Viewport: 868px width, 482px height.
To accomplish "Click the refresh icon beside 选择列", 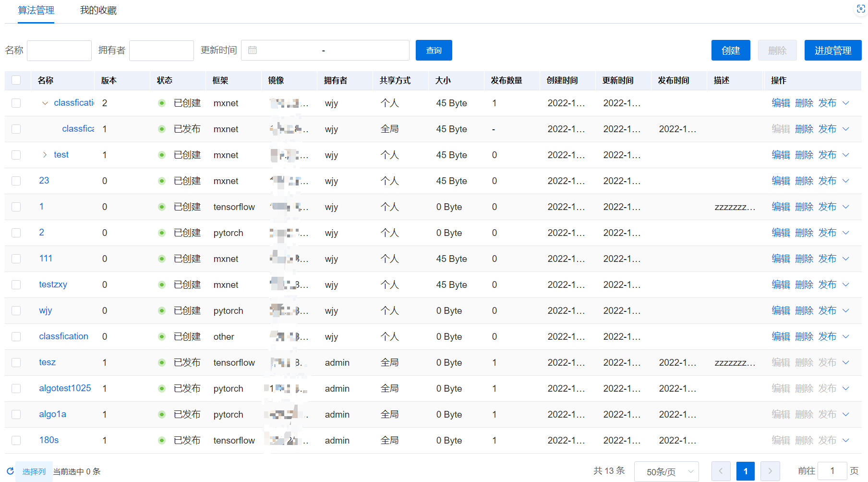I will pyautogui.click(x=10, y=471).
